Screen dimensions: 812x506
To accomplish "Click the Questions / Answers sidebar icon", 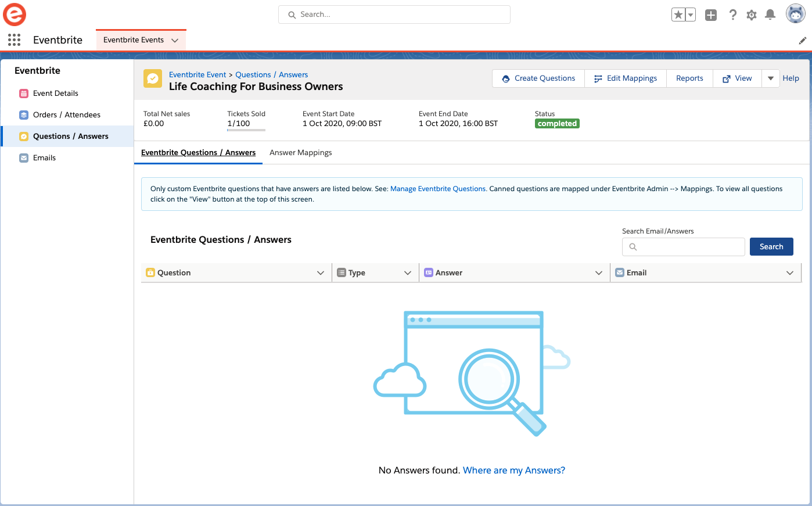I will pyautogui.click(x=24, y=136).
